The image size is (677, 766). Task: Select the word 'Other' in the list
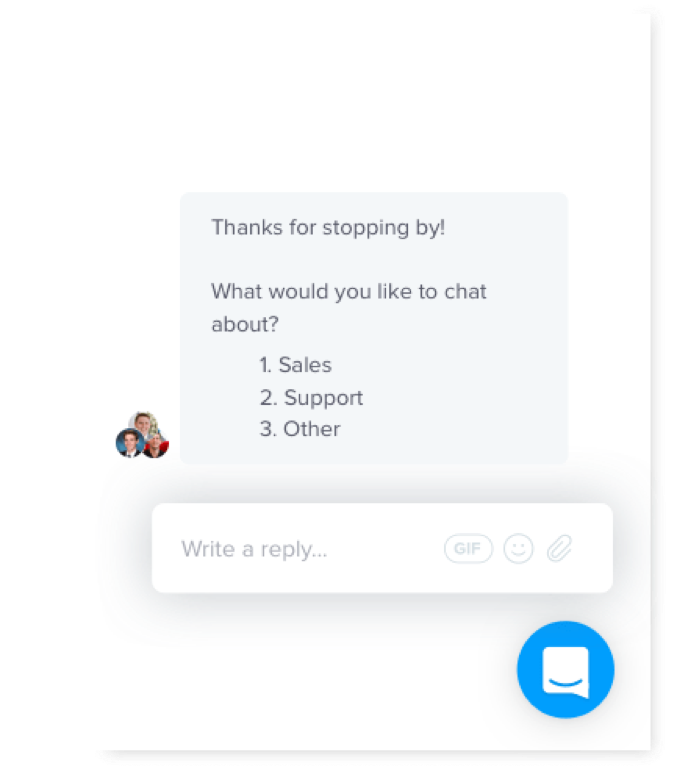point(312,429)
